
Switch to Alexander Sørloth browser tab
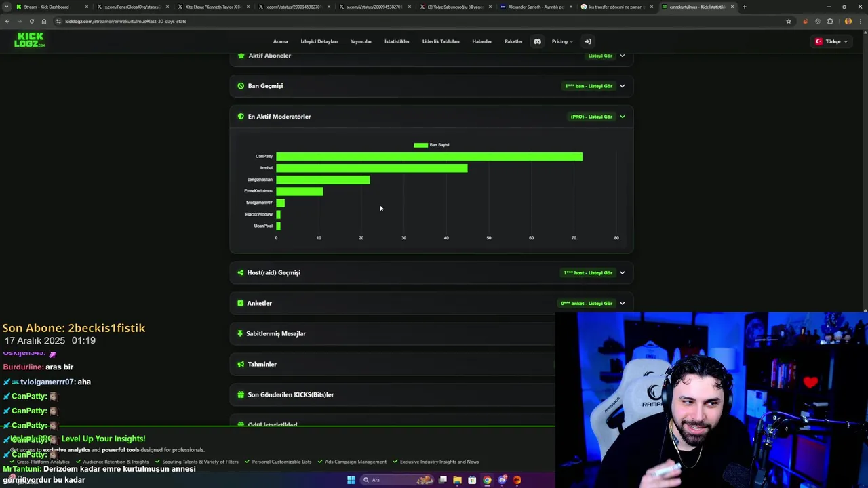tap(535, 7)
